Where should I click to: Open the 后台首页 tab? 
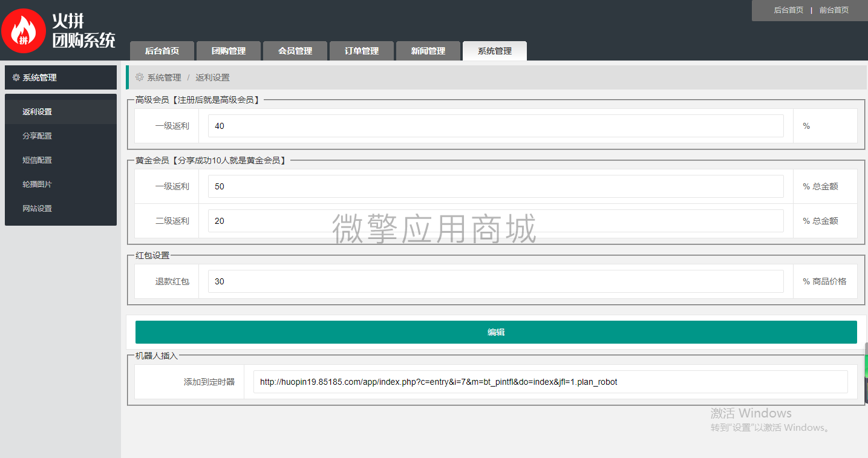(162, 51)
